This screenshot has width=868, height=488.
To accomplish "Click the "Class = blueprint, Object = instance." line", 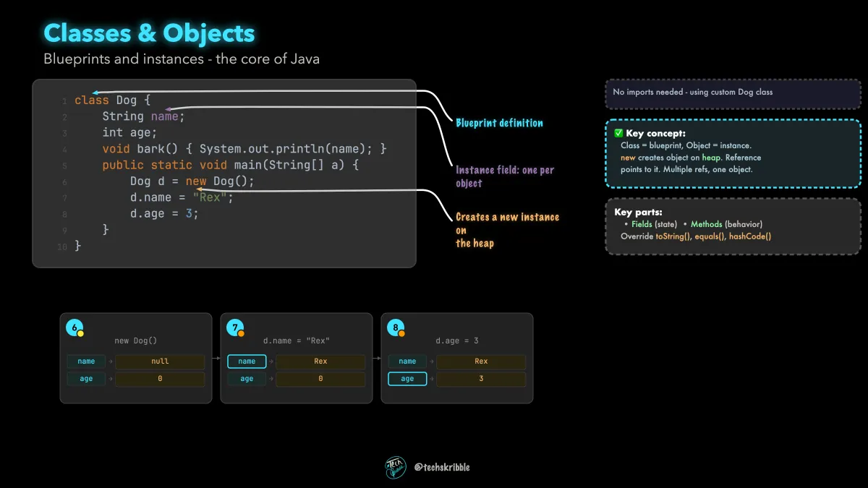I will pos(686,145).
